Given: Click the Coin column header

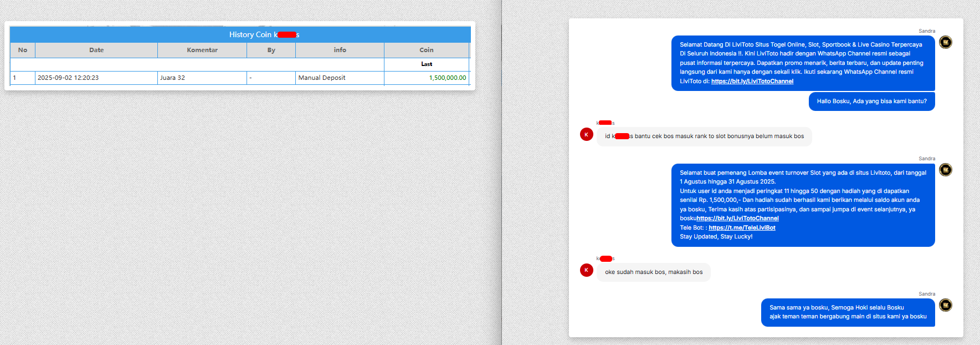Looking at the screenshot, I should tap(427, 50).
